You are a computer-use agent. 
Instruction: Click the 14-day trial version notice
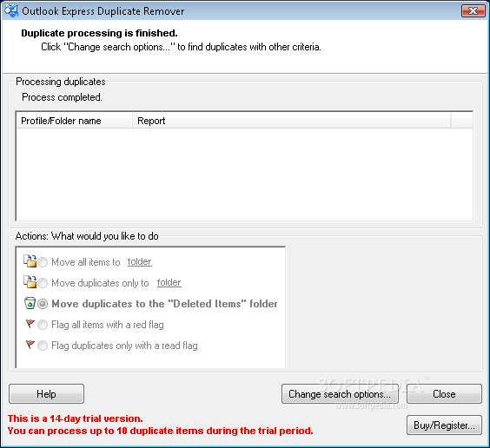[76, 418]
